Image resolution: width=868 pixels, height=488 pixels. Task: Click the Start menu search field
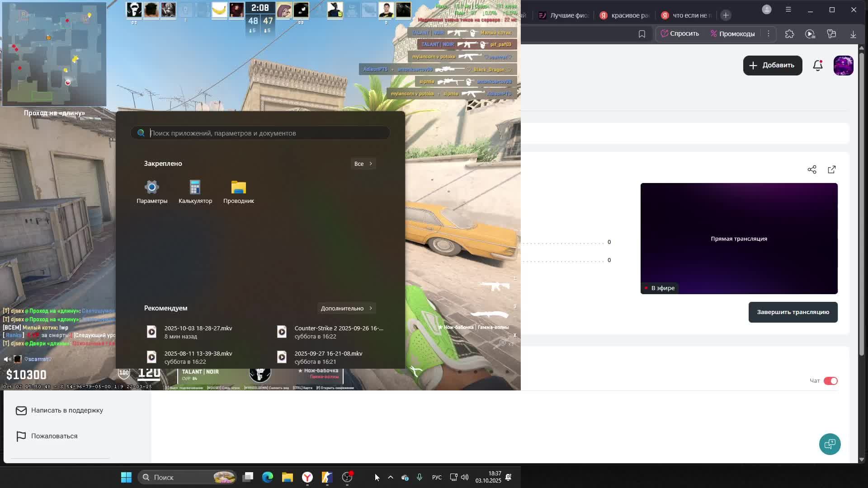pyautogui.click(x=267, y=133)
